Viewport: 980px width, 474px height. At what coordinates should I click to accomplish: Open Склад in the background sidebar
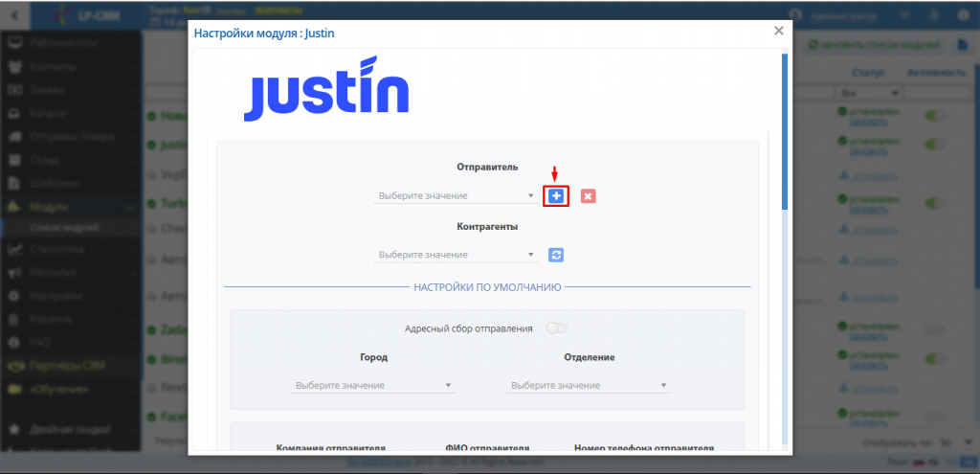click(71, 160)
